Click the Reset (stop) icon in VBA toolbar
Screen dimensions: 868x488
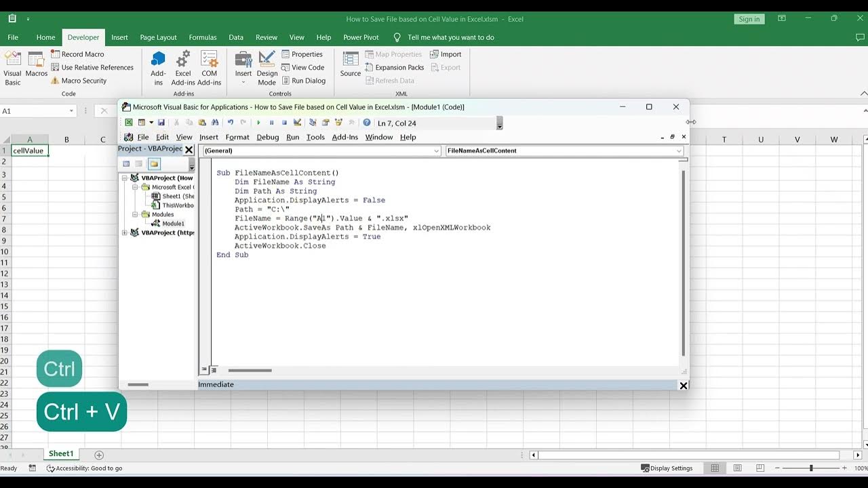point(284,123)
